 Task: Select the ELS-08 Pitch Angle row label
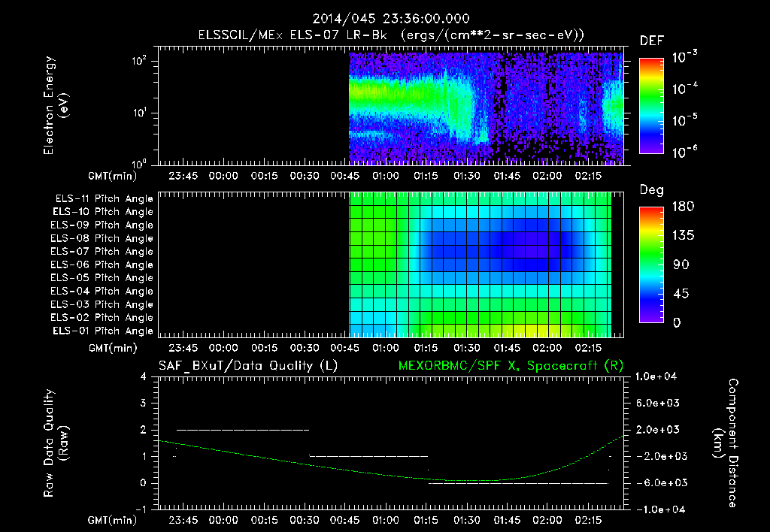[x=102, y=238]
